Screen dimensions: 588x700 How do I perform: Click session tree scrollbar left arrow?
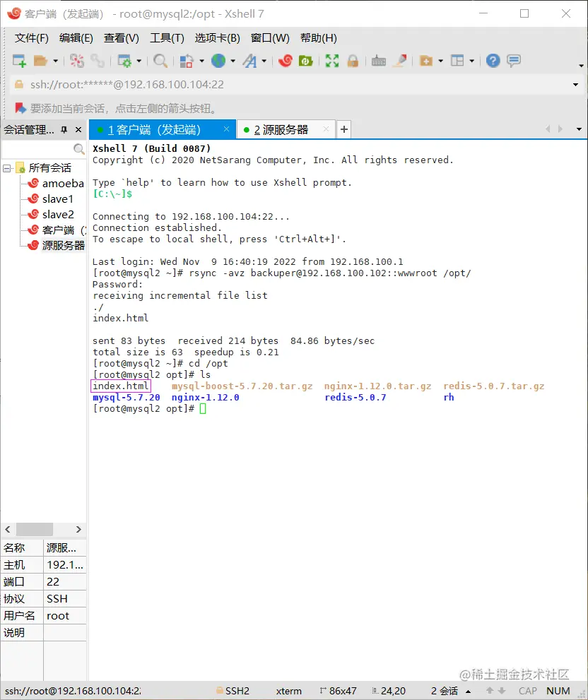tap(8, 530)
